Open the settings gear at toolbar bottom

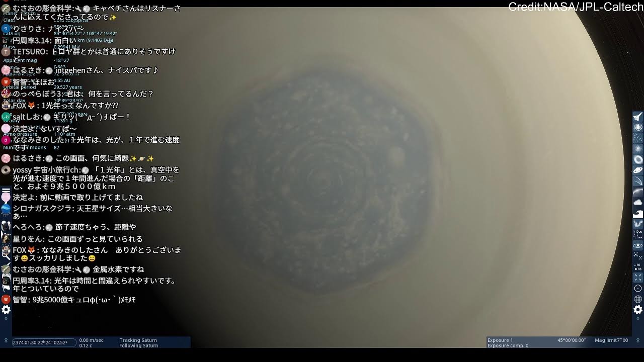click(7, 310)
